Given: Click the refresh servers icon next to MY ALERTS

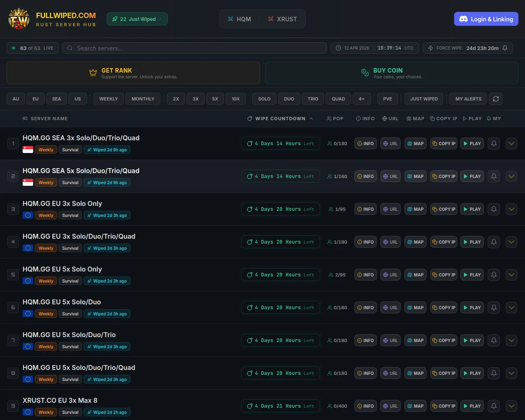Looking at the screenshot, I should click(x=496, y=99).
